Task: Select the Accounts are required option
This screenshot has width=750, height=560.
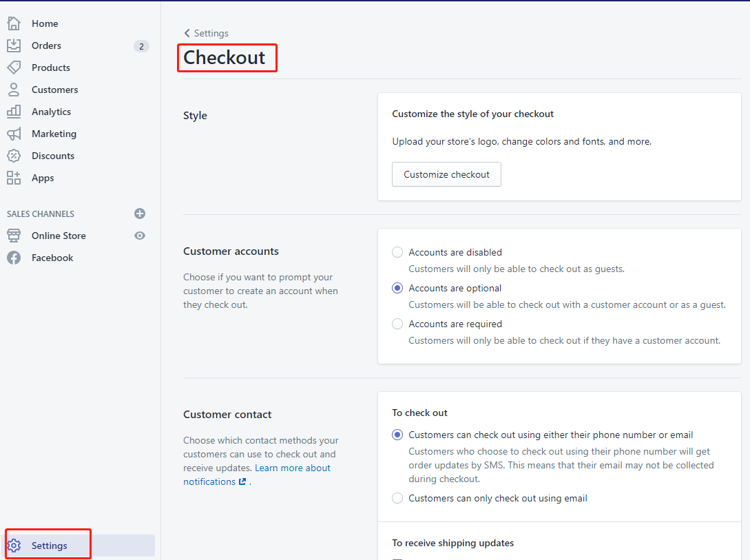Action: (397, 324)
